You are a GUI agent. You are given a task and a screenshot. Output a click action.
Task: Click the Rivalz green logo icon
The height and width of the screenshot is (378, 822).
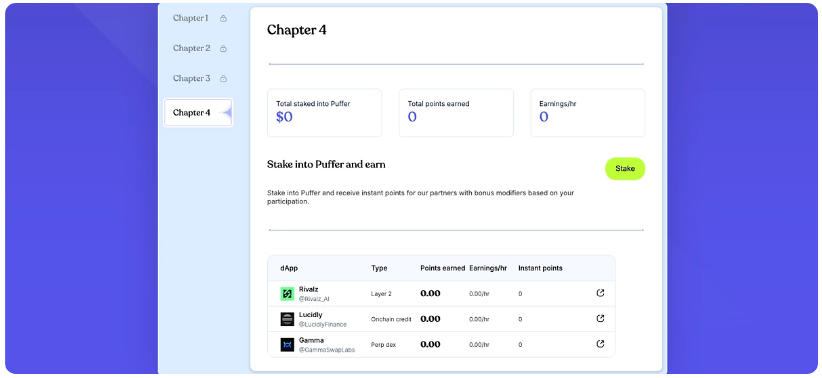(x=287, y=294)
